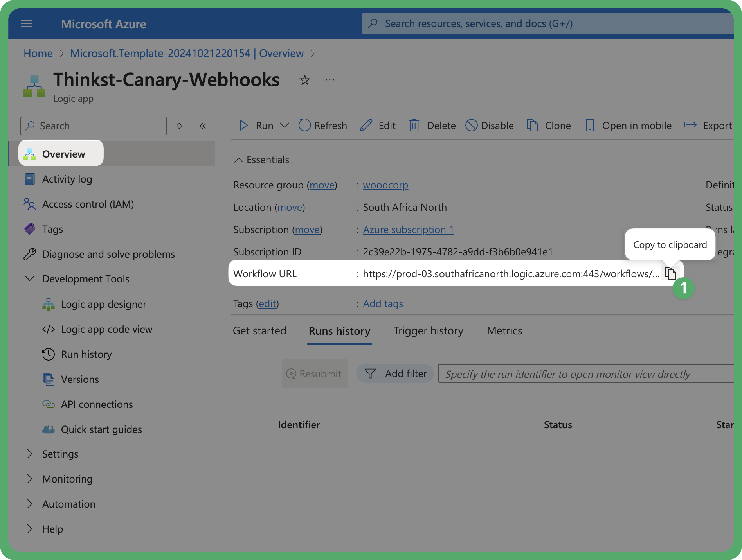Open Diagnose and solve problems

click(108, 254)
